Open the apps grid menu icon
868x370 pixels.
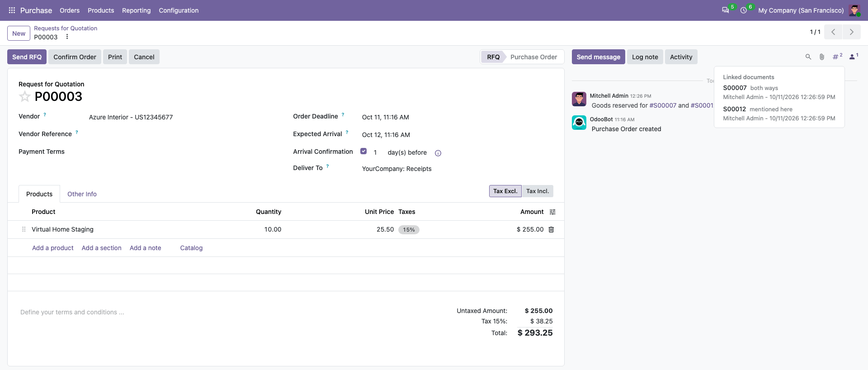tap(12, 10)
